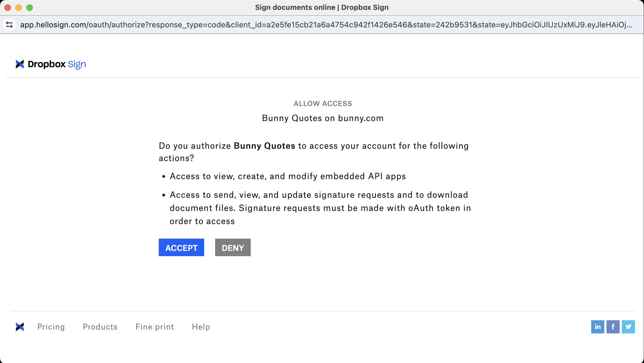The image size is (644, 363).
Task: Open the Help footer link
Action: tap(201, 327)
